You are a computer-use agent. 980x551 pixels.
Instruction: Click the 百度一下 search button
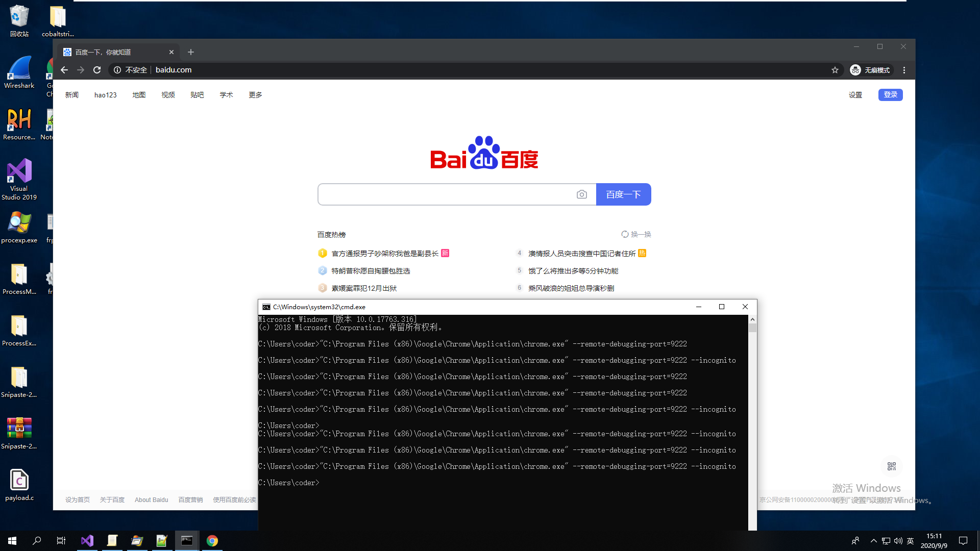pyautogui.click(x=623, y=194)
